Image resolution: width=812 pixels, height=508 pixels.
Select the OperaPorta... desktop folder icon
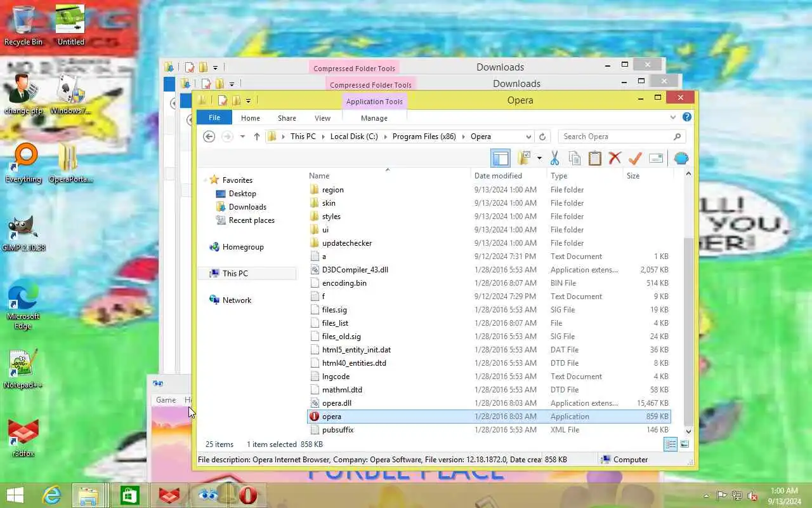(70, 163)
